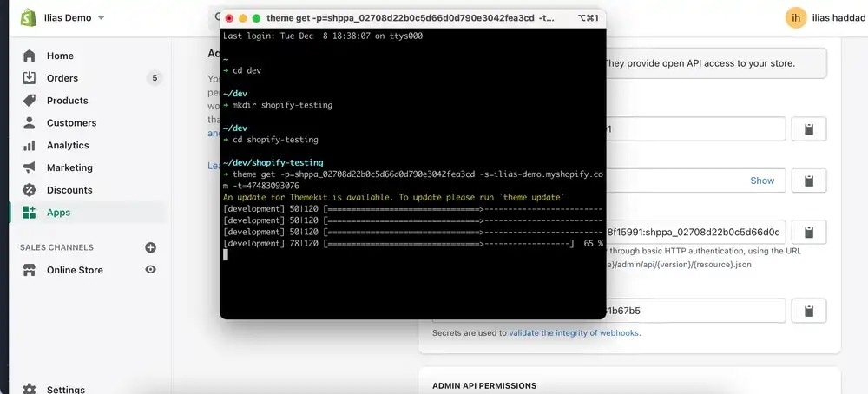Click the Apps grid icon
The image size is (868, 394).
click(x=30, y=213)
